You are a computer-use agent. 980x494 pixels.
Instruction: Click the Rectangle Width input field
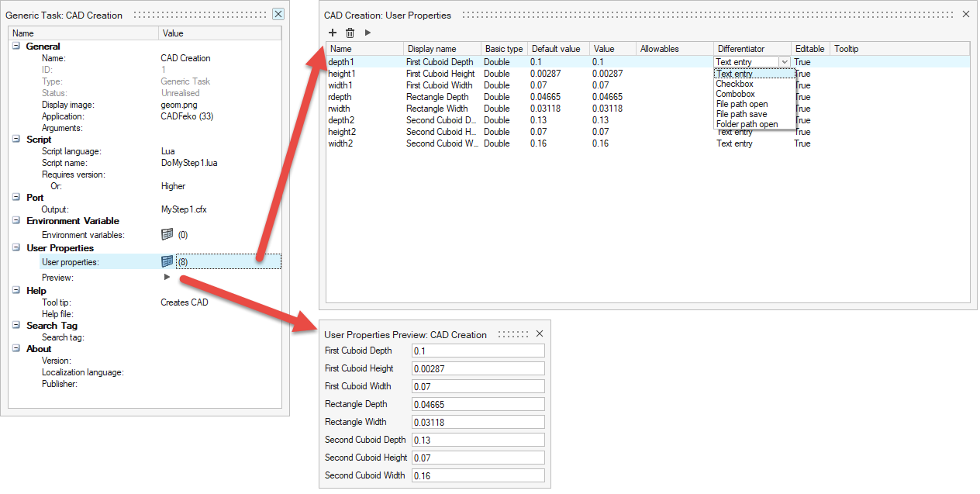tap(478, 423)
